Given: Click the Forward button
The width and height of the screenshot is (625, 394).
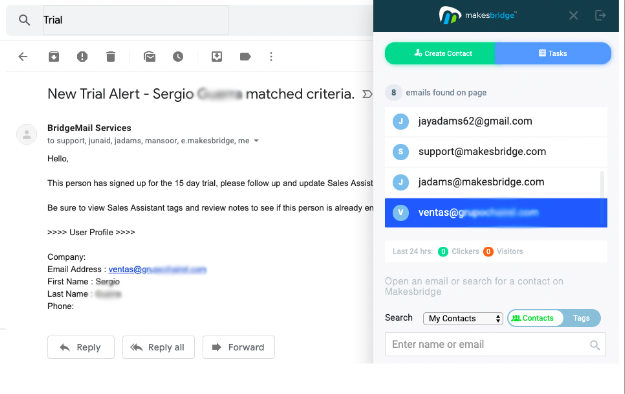Looking at the screenshot, I should [x=238, y=347].
